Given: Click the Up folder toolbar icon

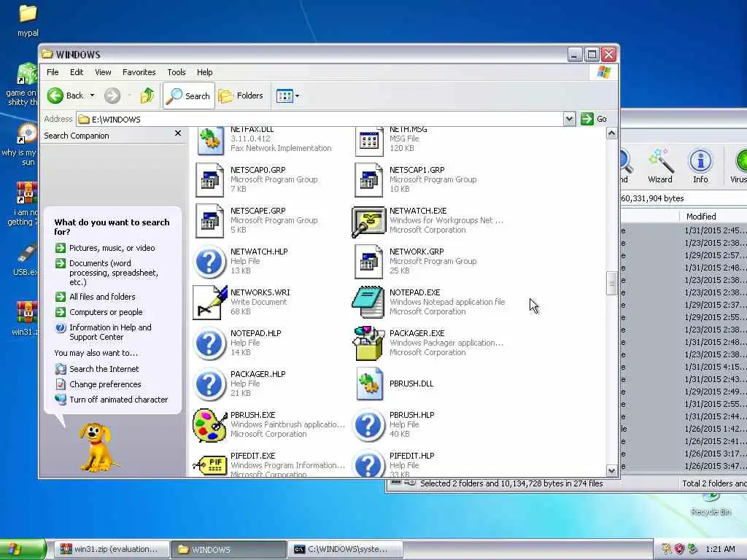Looking at the screenshot, I should click(147, 96).
